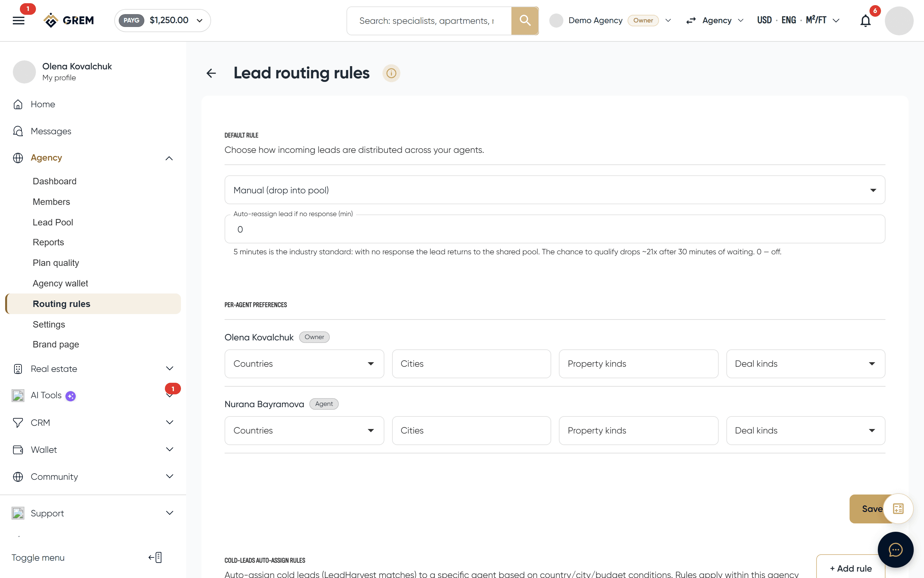Open Dashboard in the Agency menu

click(x=55, y=181)
